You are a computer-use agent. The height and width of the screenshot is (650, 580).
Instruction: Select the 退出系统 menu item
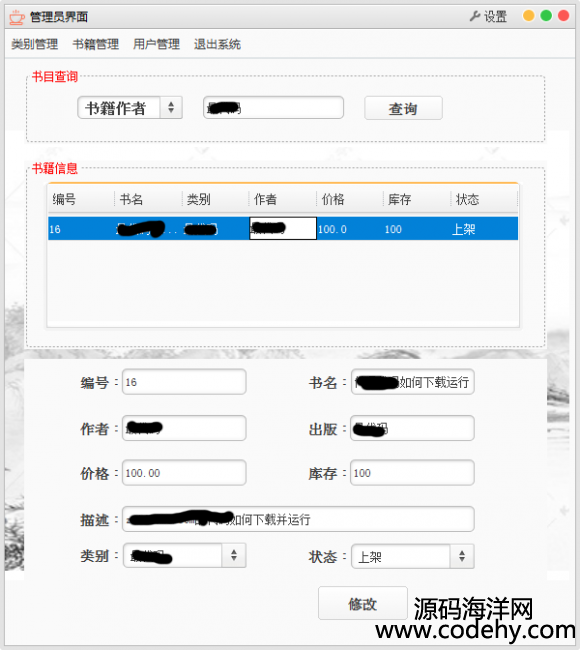(x=217, y=44)
